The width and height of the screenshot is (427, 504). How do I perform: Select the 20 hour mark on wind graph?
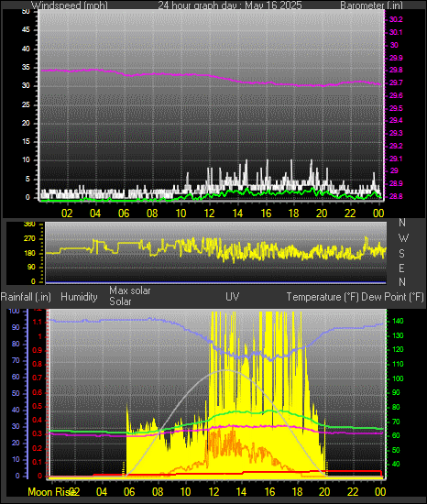pyautogui.click(x=322, y=213)
